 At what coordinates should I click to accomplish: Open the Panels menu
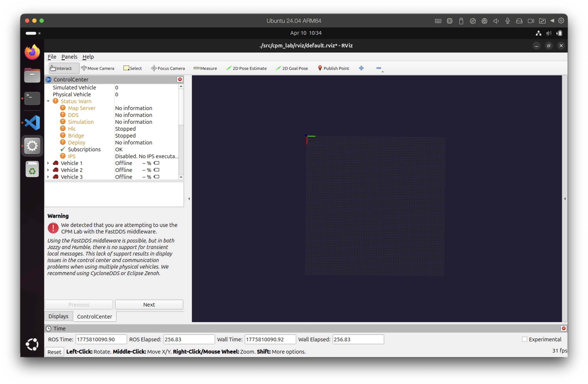69,57
